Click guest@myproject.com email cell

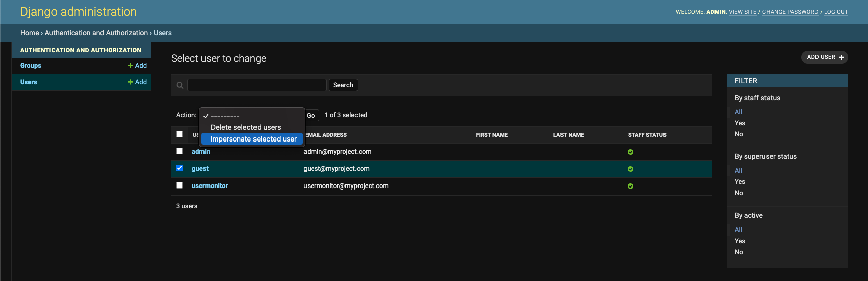point(336,169)
